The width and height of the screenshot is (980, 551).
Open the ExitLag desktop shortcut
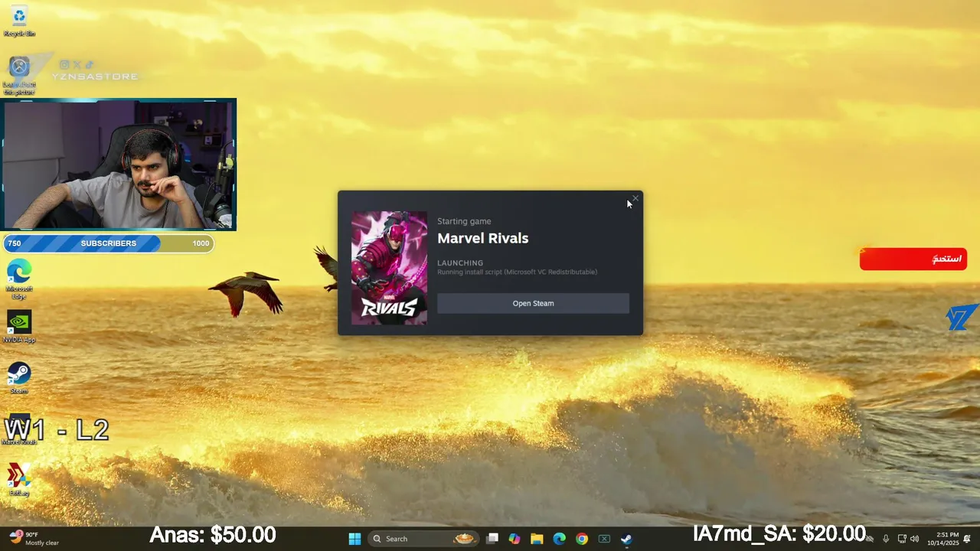click(x=19, y=480)
